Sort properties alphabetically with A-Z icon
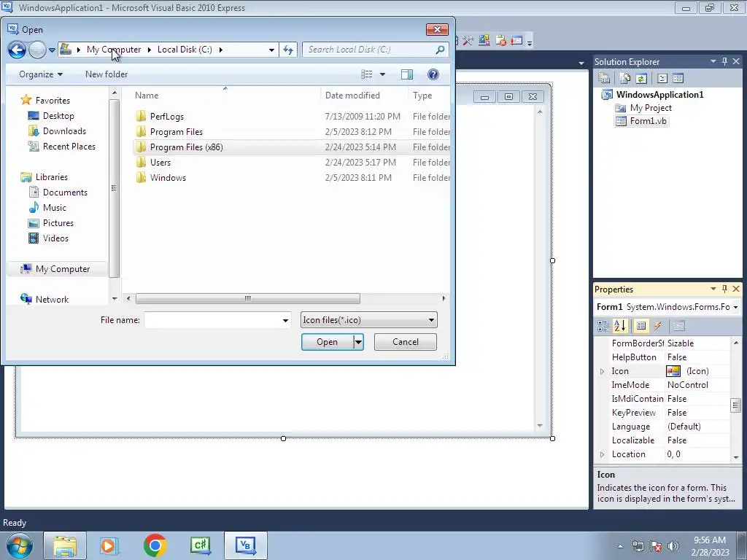This screenshot has height=560, width=747. click(x=620, y=326)
